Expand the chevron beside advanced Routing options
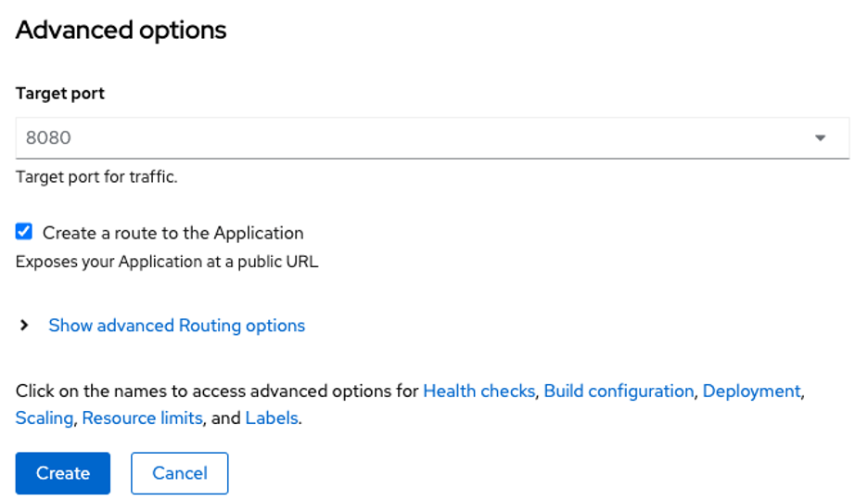Image resolution: width=868 pixels, height=501 pixels. pos(25,326)
